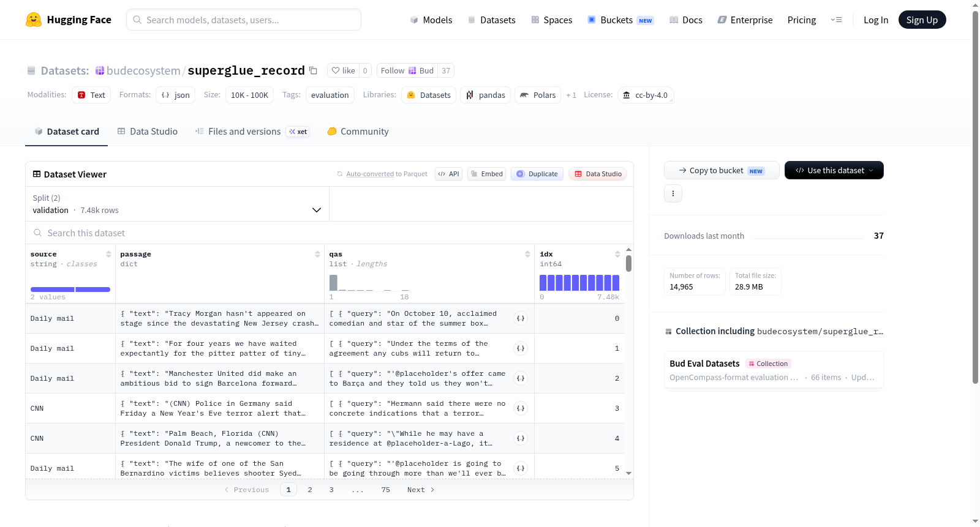The width and height of the screenshot is (980, 527).
Task: Open the Docs page
Action: (686, 20)
